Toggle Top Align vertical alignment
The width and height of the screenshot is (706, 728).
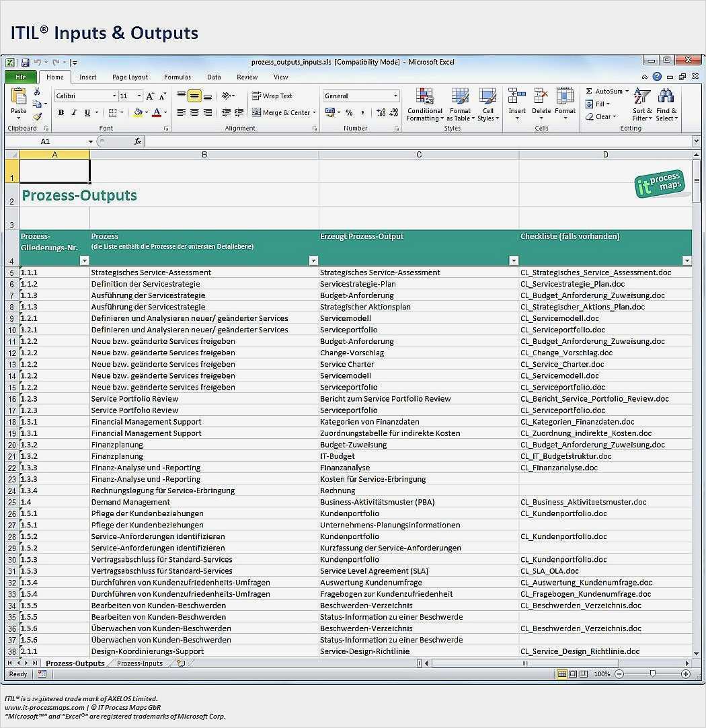[x=182, y=96]
